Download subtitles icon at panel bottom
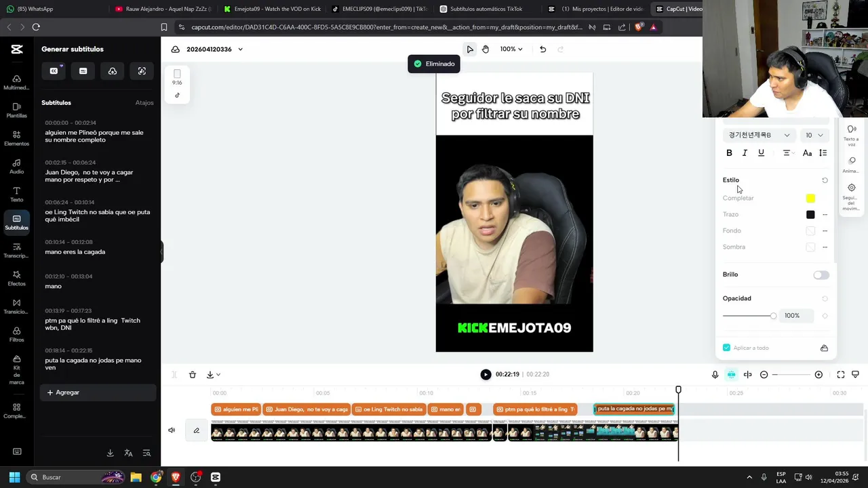This screenshot has width=868, height=488. coord(110,453)
